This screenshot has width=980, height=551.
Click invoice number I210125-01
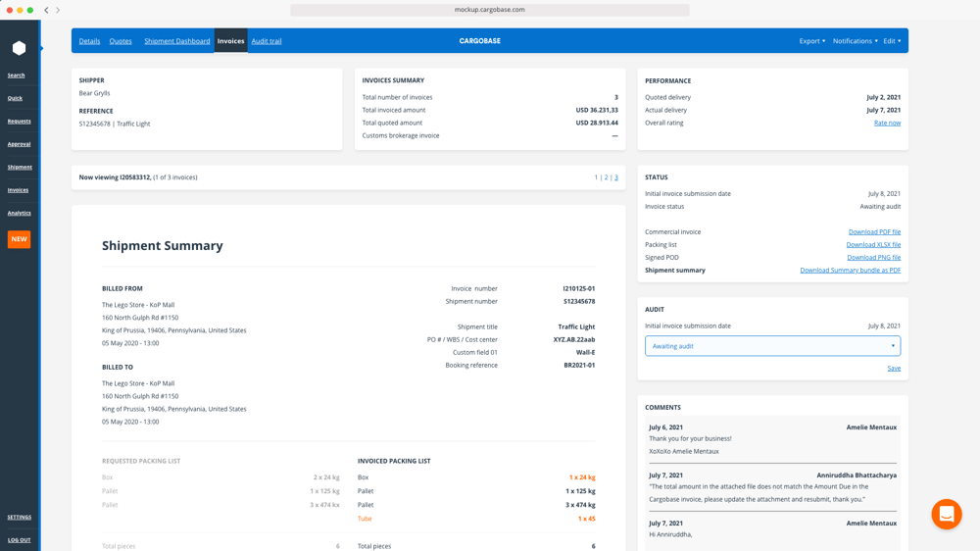coord(579,289)
